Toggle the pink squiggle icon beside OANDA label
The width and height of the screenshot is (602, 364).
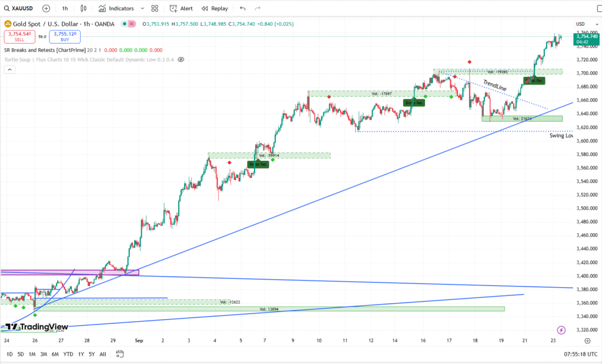[132, 24]
